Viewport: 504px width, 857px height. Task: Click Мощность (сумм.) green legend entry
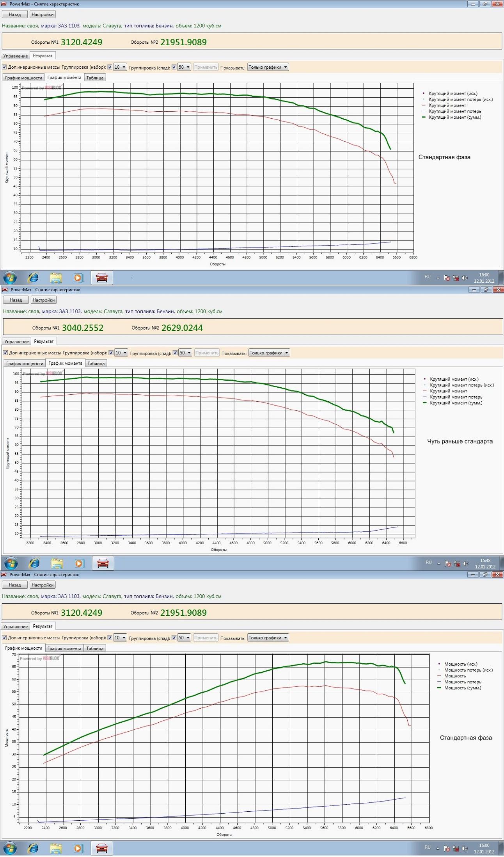460,688
